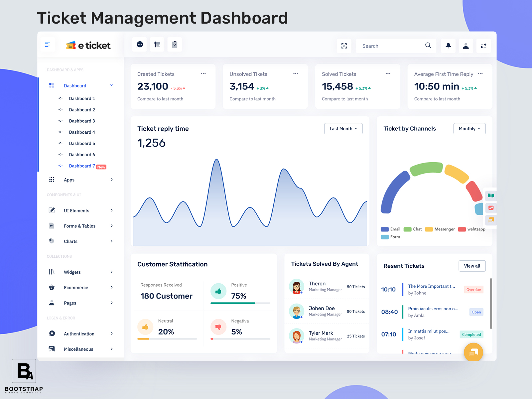532x399 pixels.
Task: Open the clipboard checklist icon in top bar
Action: pos(175,45)
